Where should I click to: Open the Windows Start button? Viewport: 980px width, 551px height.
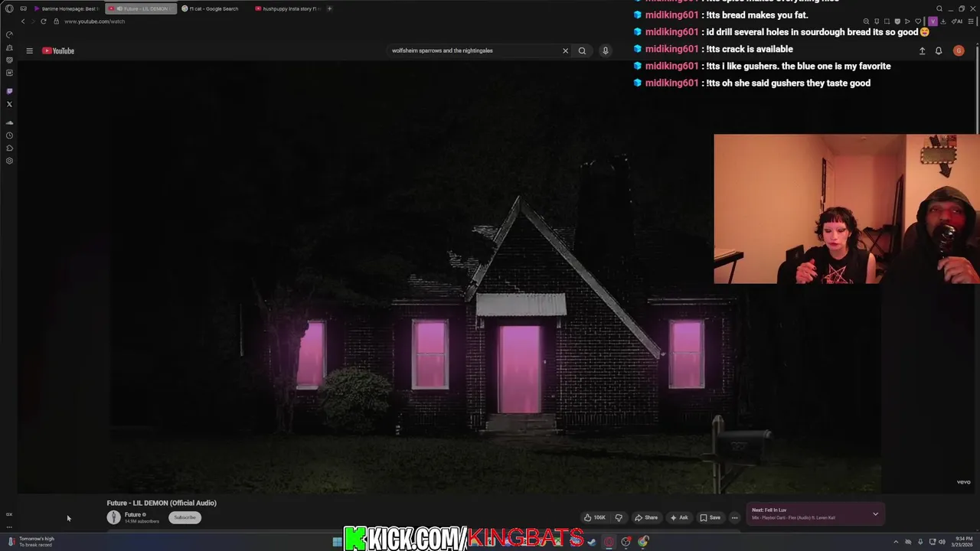(x=337, y=542)
